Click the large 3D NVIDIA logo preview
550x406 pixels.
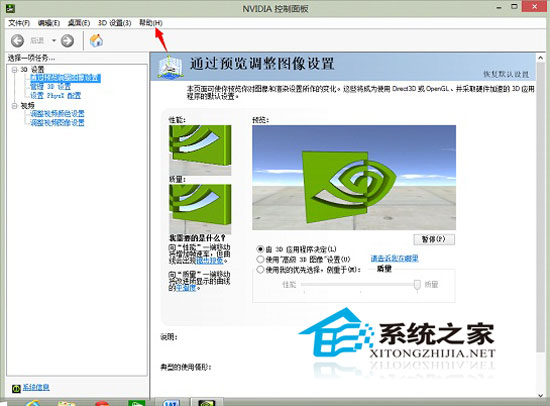coord(354,178)
